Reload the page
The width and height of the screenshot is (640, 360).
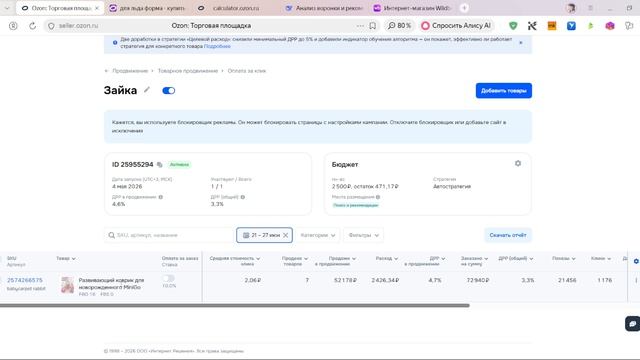(x=32, y=26)
